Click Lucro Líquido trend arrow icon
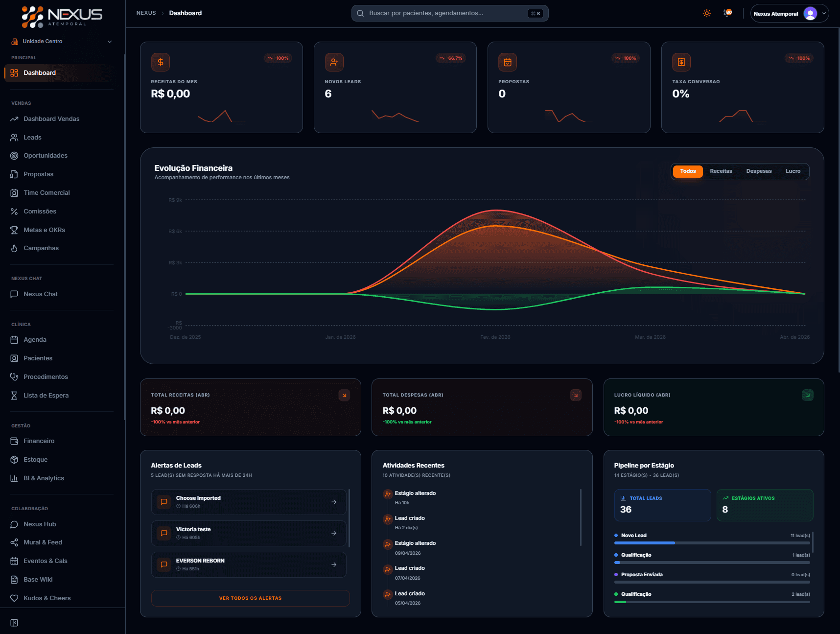Viewport: 840px width, 634px height. pos(808,395)
